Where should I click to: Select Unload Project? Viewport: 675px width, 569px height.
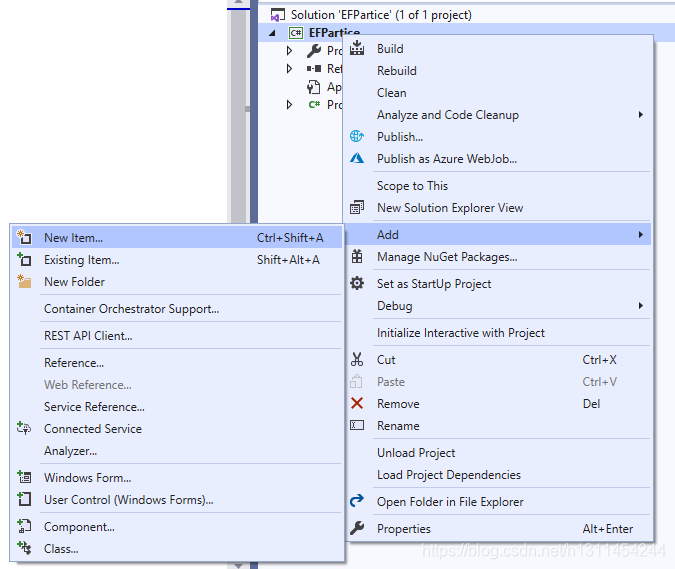pyautogui.click(x=499, y=452)
